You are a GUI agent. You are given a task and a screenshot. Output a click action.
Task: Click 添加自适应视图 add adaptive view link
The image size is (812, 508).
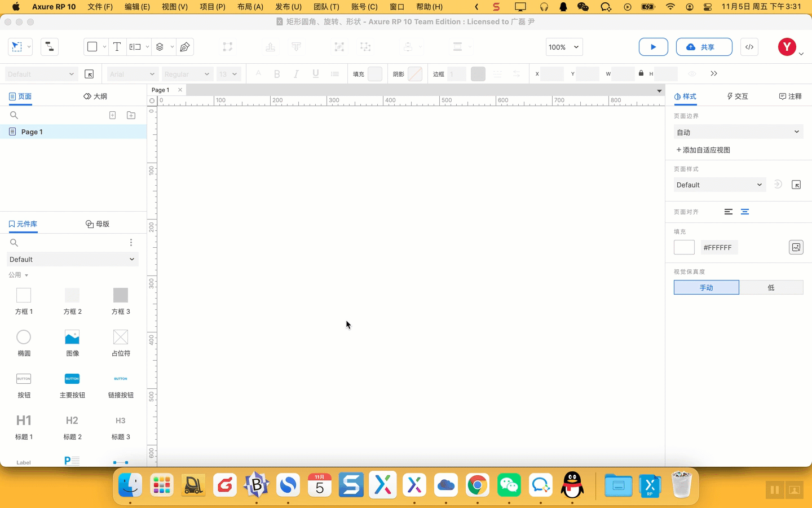[703, 150]
